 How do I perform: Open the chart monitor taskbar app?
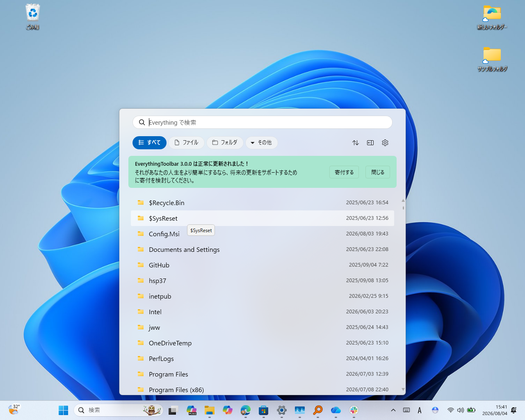pyautogui.click(x=300, y=410)
